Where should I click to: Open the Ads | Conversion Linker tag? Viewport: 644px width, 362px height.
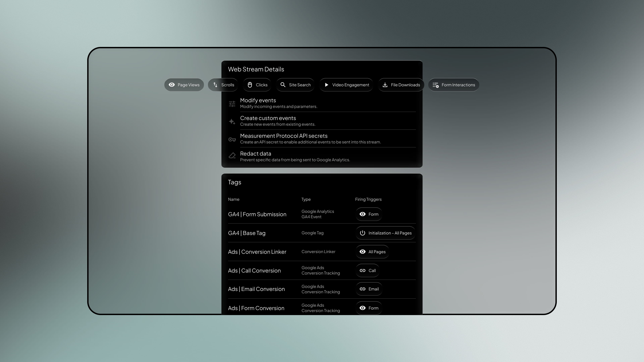point(257,252)
